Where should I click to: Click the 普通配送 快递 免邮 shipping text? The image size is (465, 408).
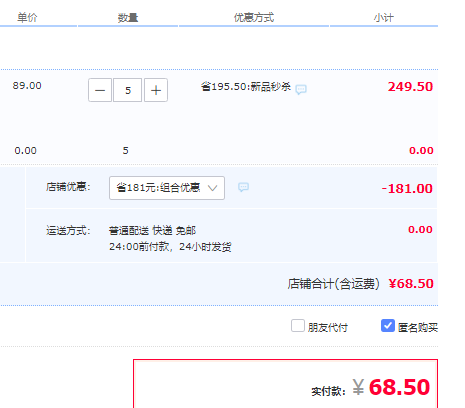(x=152, y=230)
